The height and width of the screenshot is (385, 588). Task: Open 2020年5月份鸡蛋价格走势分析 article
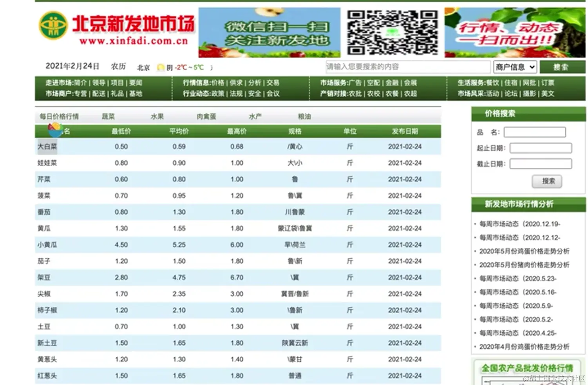524,251
